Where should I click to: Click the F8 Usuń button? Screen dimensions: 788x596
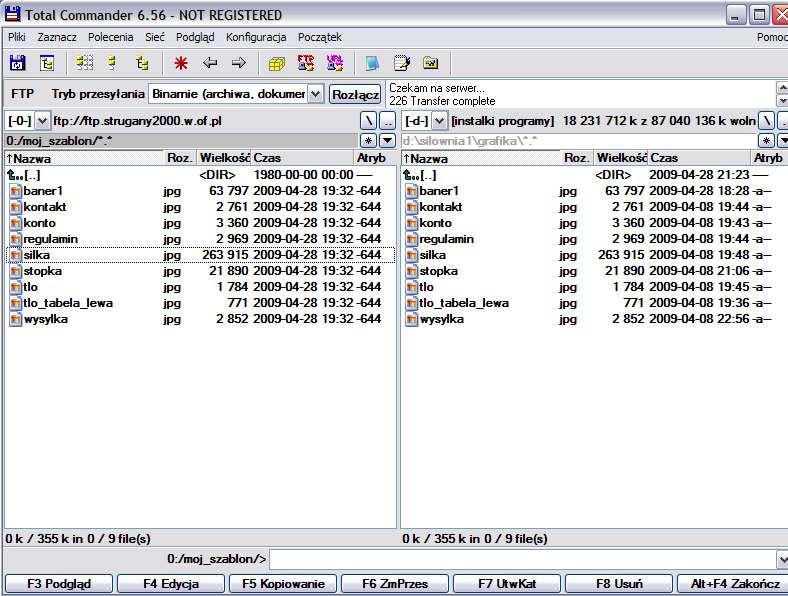tap(619, 584)
